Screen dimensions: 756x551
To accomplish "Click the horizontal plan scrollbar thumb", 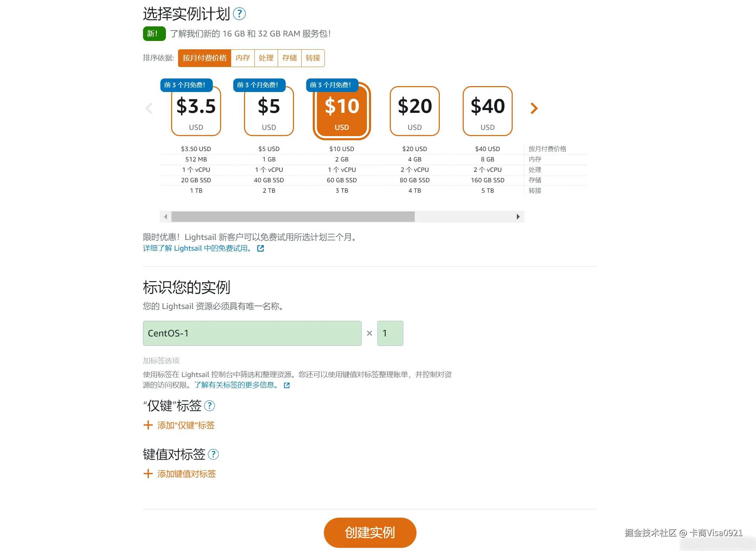I will (x=293, y=217).
